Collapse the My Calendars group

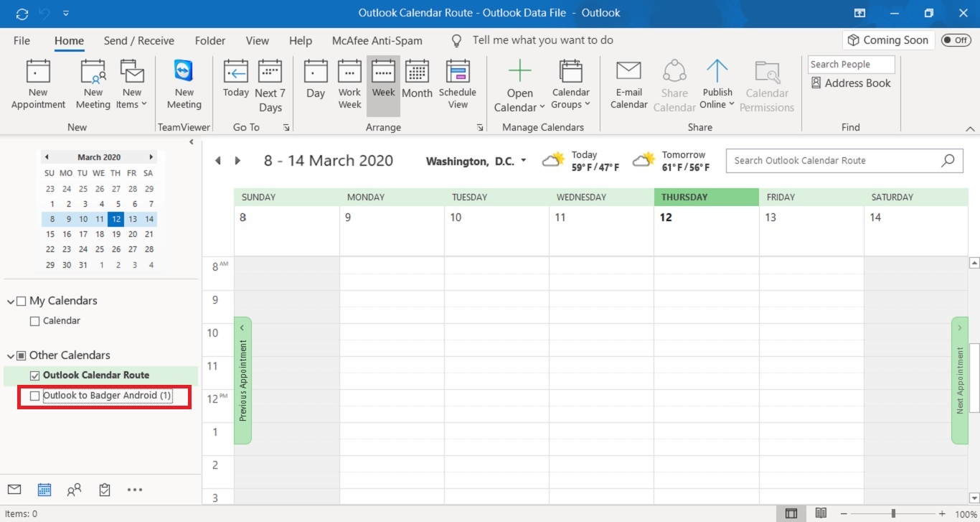tap(10, 302)
